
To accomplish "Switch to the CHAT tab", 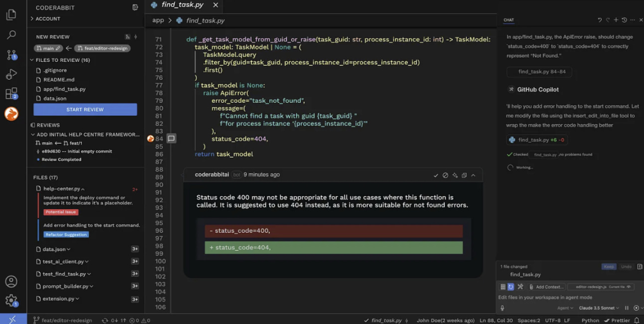I will [x=508, y=20].
